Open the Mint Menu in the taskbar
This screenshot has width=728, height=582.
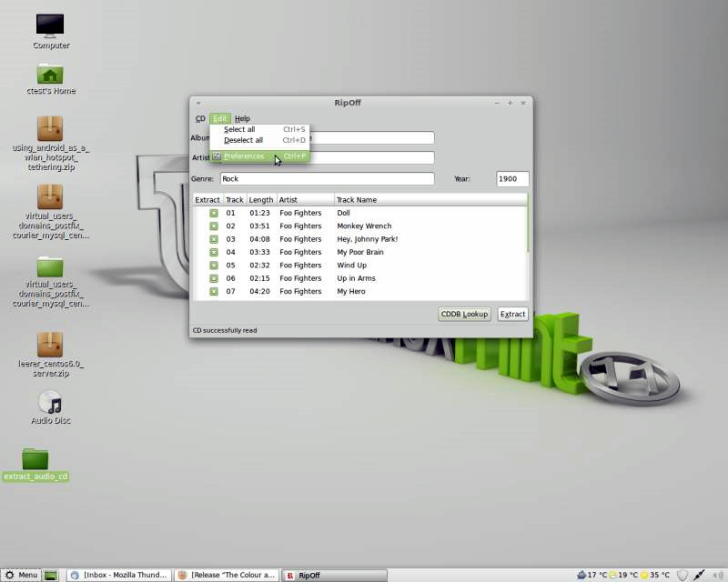click(x=21, y=575)
